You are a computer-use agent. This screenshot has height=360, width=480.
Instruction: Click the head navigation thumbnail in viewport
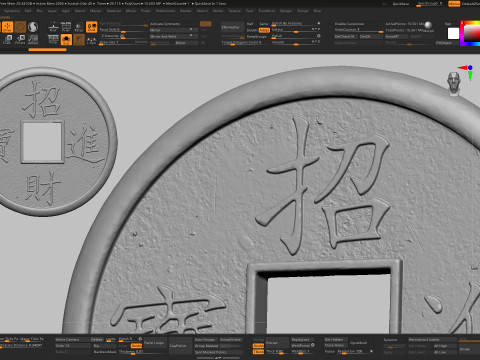pyautogui.click(x=454, y=83)
